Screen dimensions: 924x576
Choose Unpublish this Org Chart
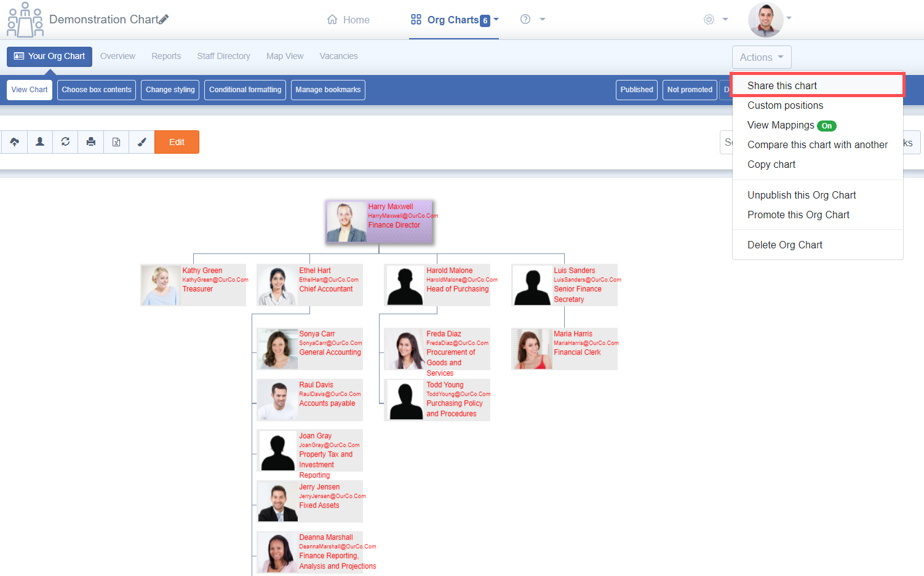818,195
